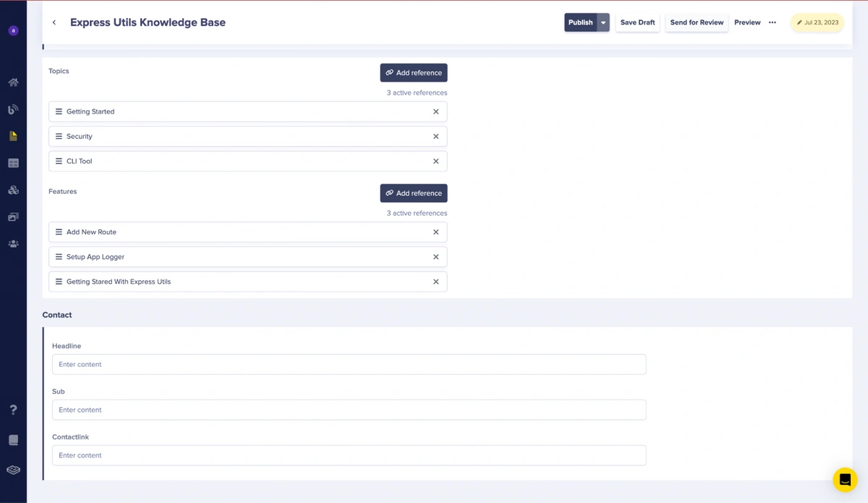The height and width of the screenshot is (503, 868).
Task: Open the three-dots more options menu
Action: [x=773, y=22]
